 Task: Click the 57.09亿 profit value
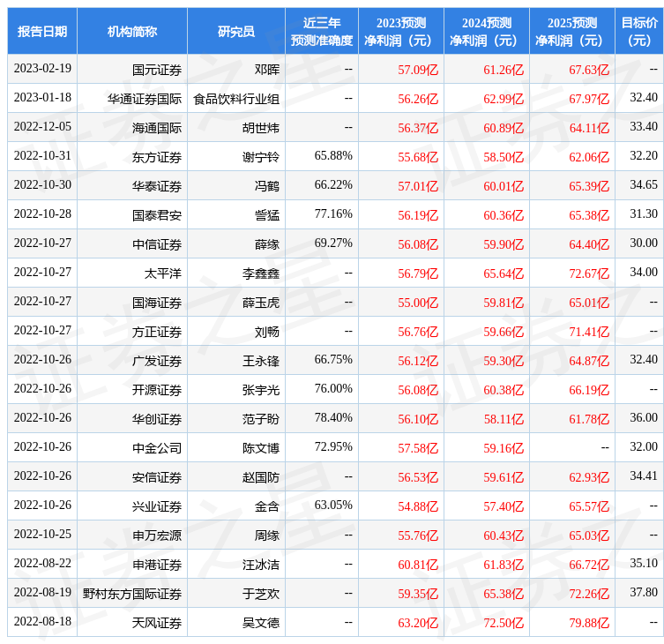tap(418, 70)
